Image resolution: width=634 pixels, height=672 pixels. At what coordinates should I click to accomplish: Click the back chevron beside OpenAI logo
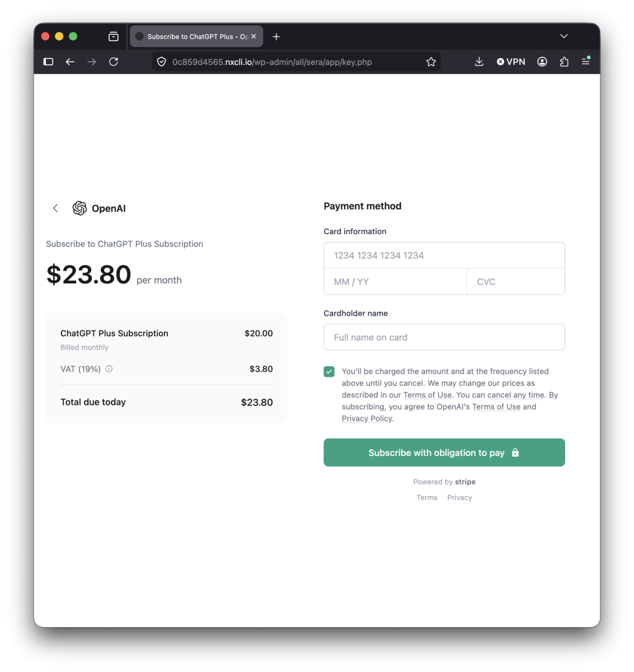coord(55,208)
